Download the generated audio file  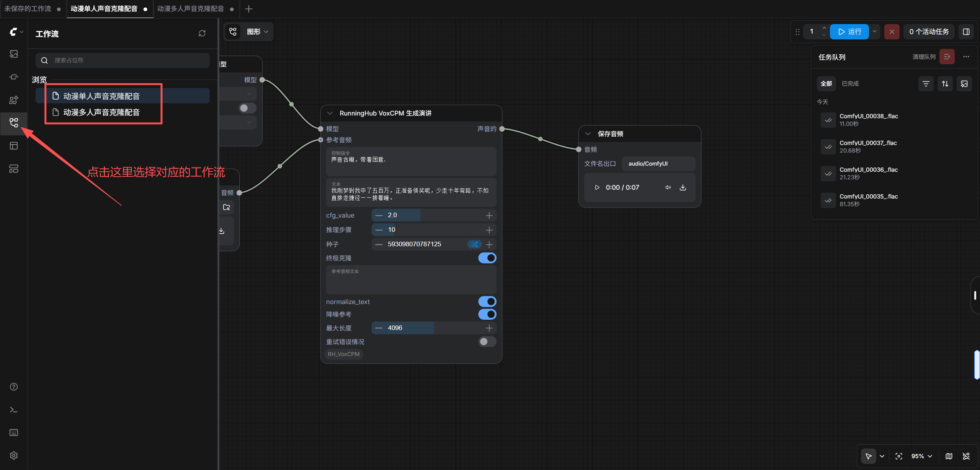point(683,187)
